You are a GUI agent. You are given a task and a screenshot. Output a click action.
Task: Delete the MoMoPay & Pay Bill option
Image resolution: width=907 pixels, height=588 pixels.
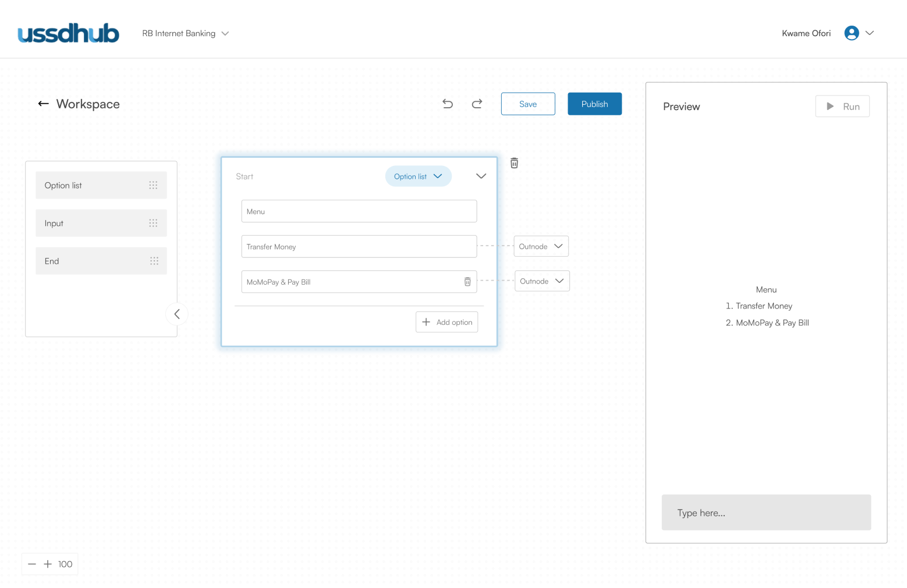point(467,282)
